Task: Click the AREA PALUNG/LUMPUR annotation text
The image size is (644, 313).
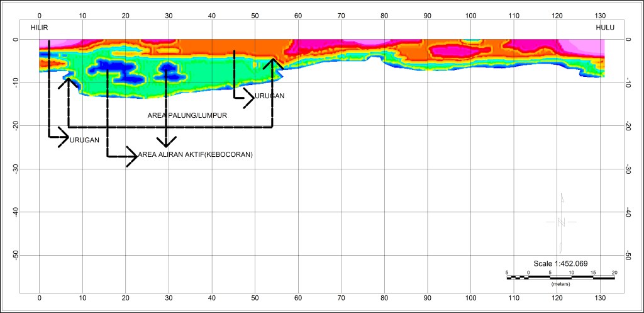Action: (187, 116)
